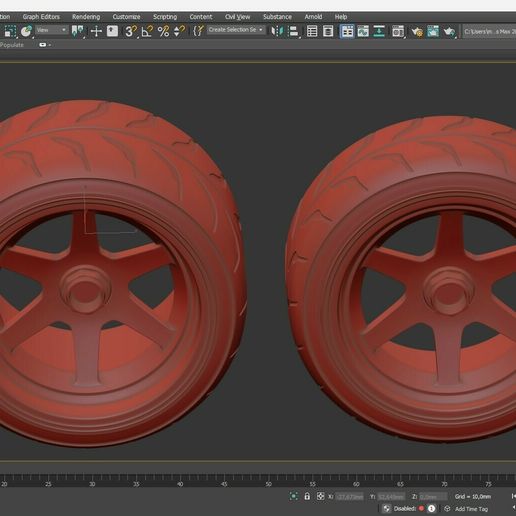
Task: Toggle 3D Snaps
Action: (x=131, y=31)
